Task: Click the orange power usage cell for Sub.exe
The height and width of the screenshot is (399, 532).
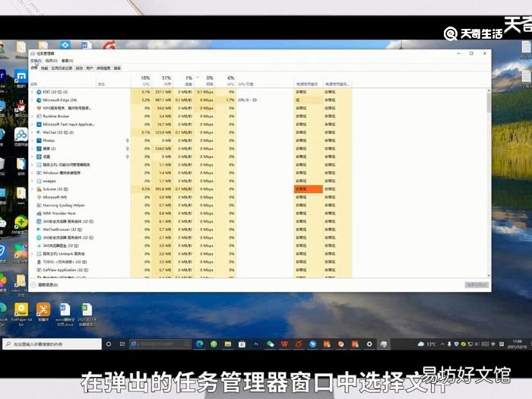Action: 308,189
